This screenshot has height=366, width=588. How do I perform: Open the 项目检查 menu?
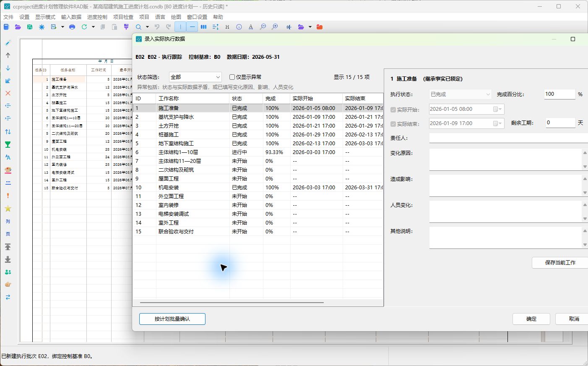[123, 17]
